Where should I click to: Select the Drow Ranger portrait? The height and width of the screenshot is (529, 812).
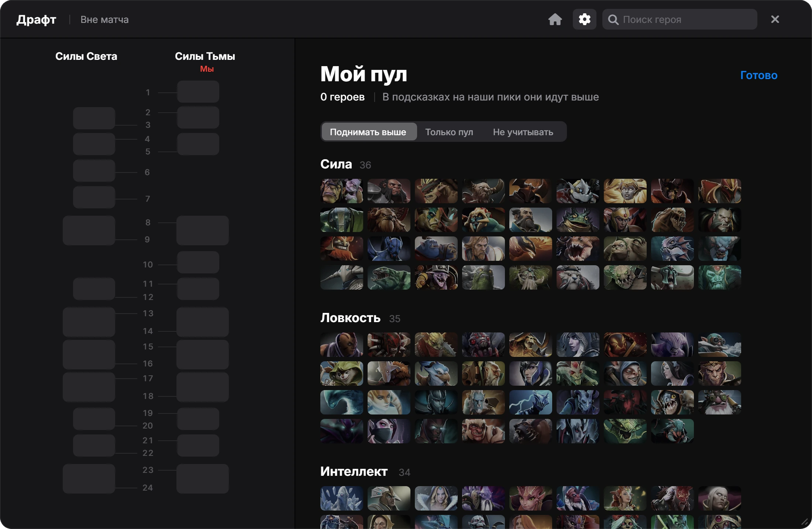[x=578, y=345]
